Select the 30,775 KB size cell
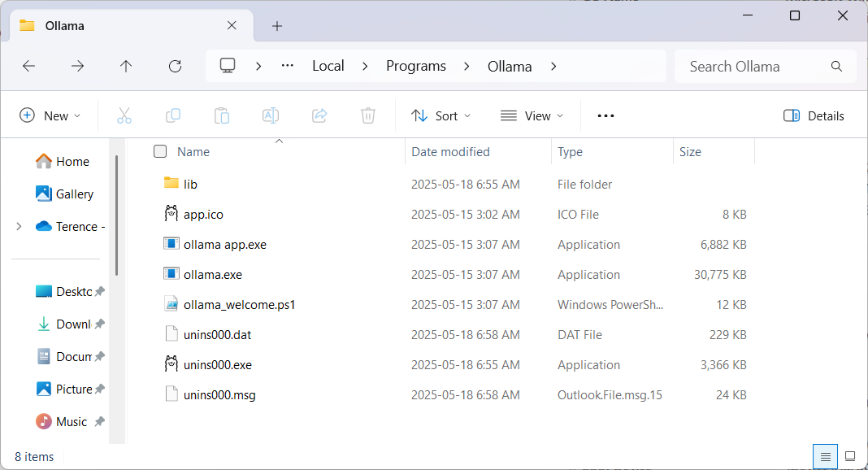 click(720, 275)
